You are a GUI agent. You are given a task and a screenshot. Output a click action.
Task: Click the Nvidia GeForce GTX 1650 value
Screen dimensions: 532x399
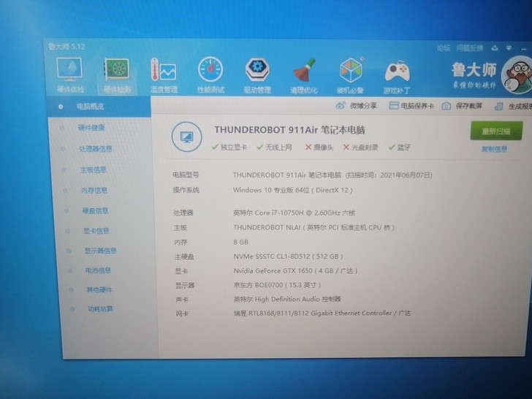(295, 270)
